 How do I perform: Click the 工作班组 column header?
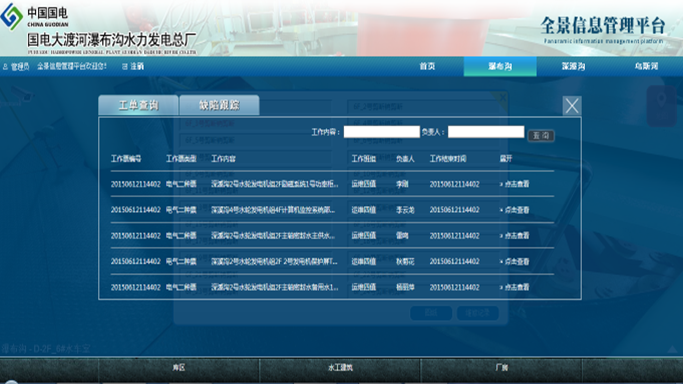pos(364,158)
